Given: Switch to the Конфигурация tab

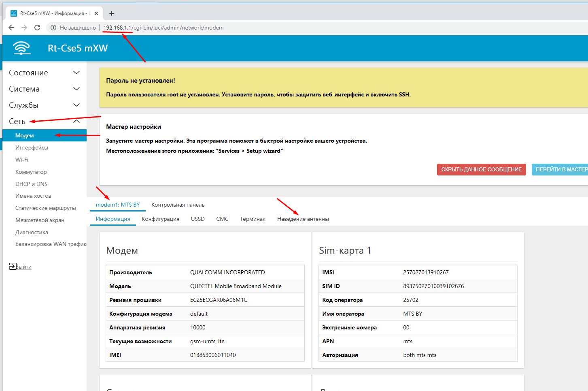Looking at the screenshot, I should point(160,219).
